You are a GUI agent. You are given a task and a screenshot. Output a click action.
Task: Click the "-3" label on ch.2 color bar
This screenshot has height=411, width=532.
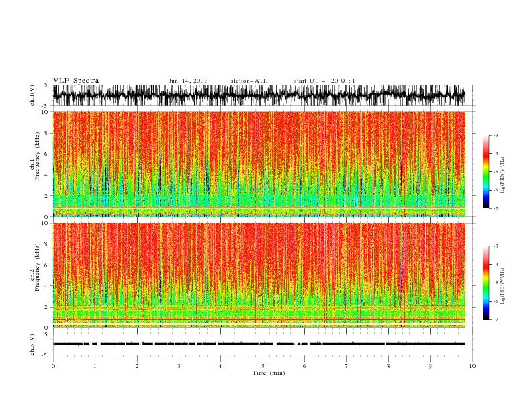pos(496,246)
